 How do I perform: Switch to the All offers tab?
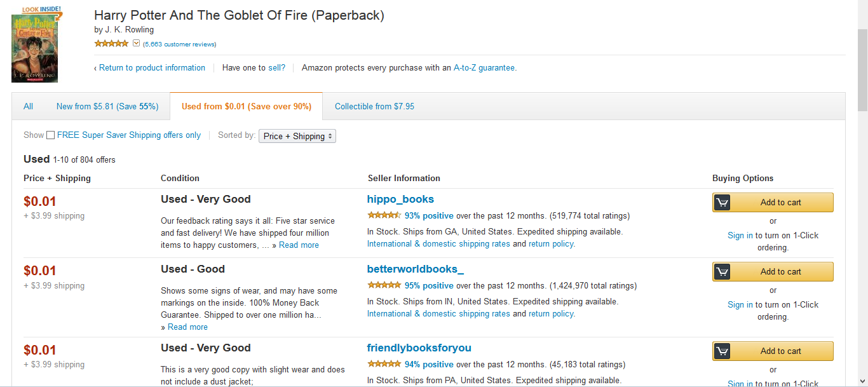click(x=28, y=106)
